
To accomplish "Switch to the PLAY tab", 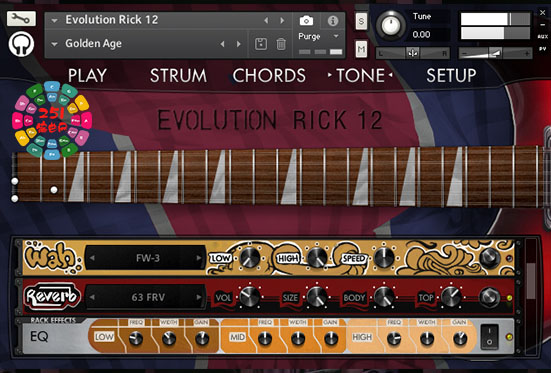I will (x=87, y=75).
